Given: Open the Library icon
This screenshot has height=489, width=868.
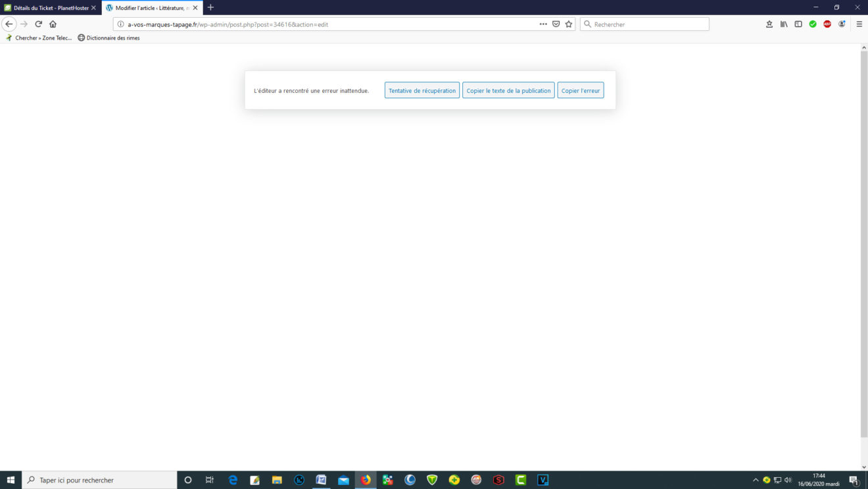Looking at the screenshot, I should pos(784,24).
